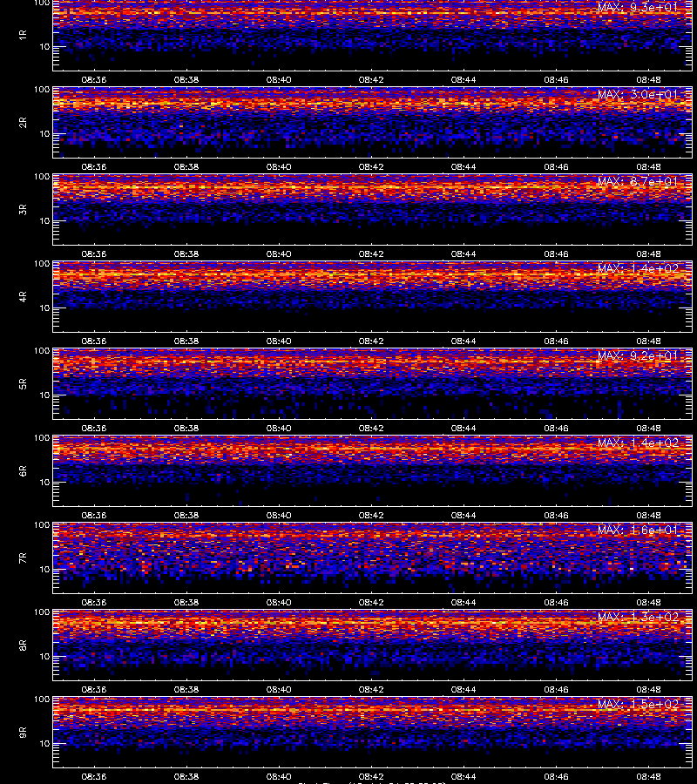
Task: Click the 08:44 time tick below panel 3R
Action: (x=464, y=254)
